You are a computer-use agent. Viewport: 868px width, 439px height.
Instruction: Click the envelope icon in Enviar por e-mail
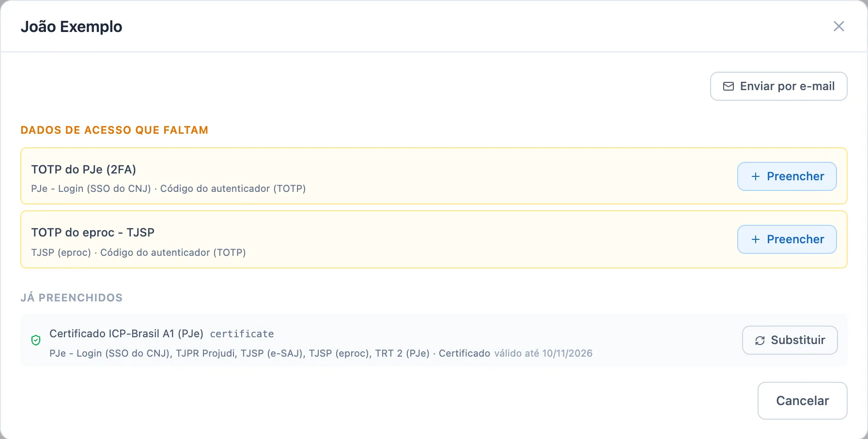coord(728,86)
